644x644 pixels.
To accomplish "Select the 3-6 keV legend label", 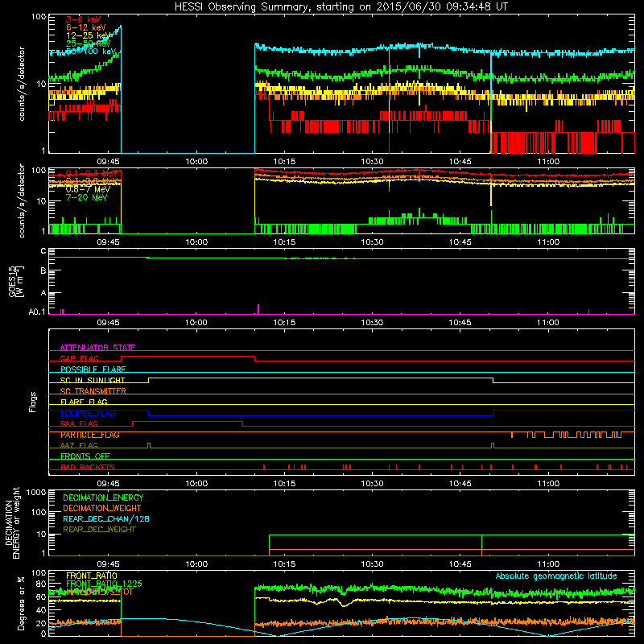I will click(x=84, y=19).
